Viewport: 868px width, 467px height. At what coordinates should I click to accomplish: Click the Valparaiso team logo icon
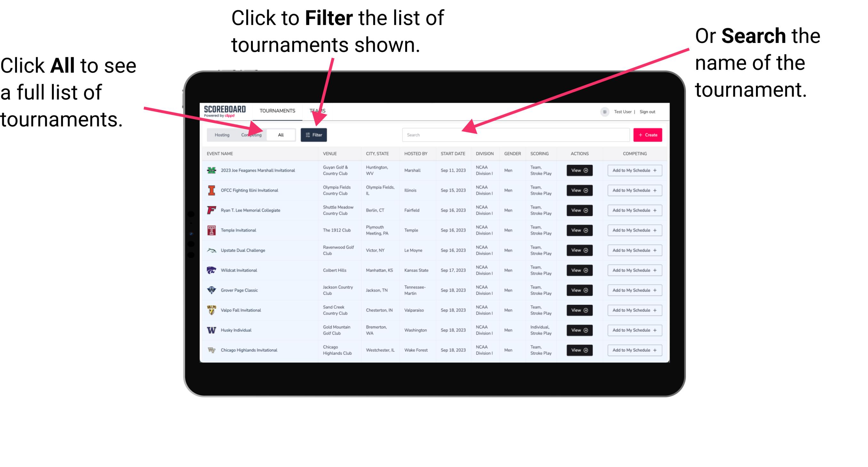coord(212,310)
